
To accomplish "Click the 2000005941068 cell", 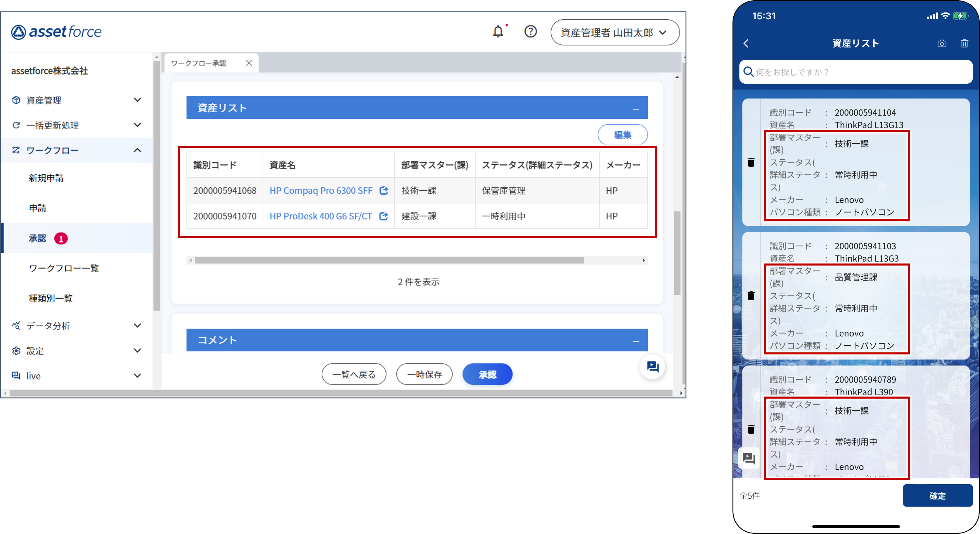I will coord(225,190).
